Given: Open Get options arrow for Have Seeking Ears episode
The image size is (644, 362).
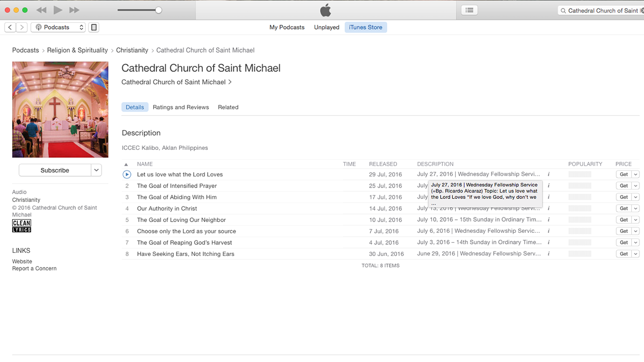Looking at the screenshot, I should click(635, 254).
